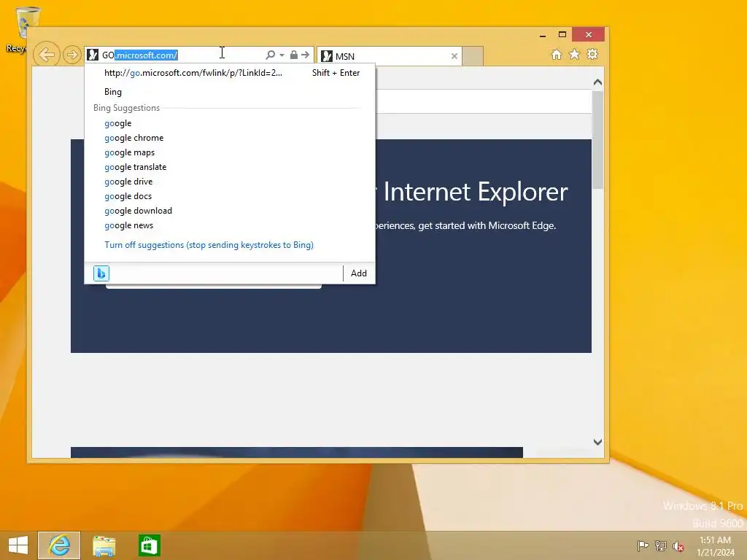
Task: Click Turn off suggestions link
Action: click(209, 245)
